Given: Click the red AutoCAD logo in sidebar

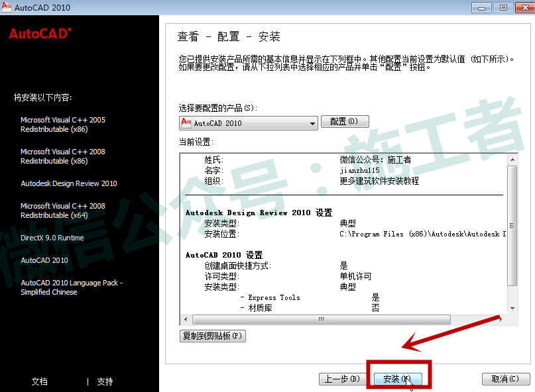Looking at the screenshot, I should click(x=40, y=34).
